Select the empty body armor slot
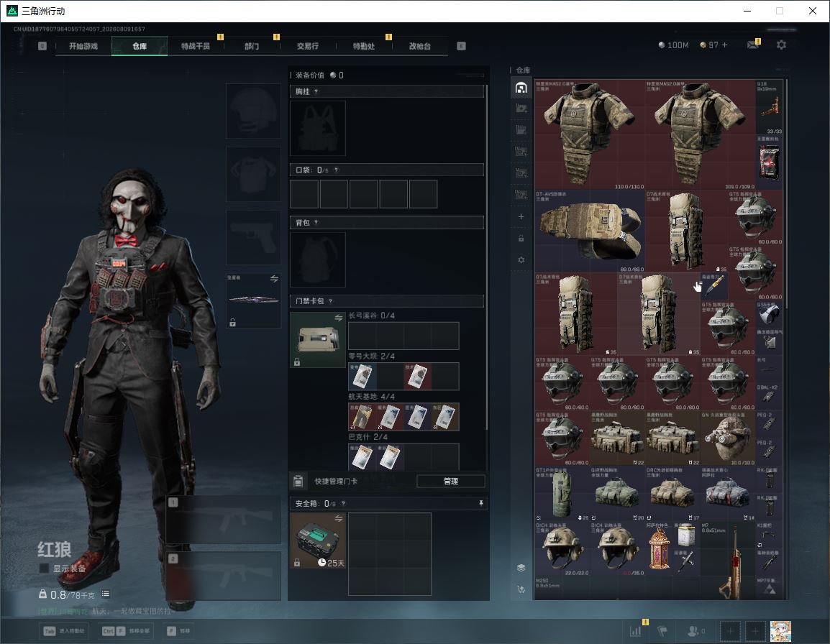Viewport: 830px width, 644px height. click(x=254, y=174)
